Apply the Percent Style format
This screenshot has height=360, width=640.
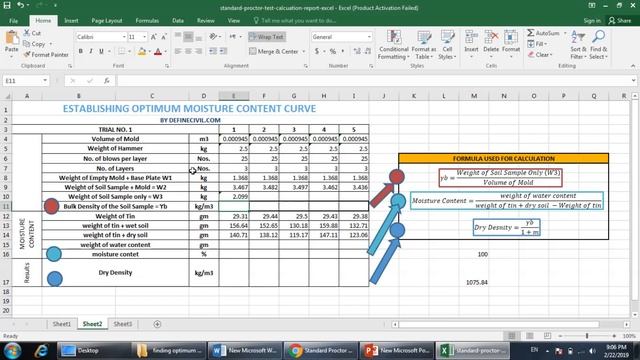point(333,51)
